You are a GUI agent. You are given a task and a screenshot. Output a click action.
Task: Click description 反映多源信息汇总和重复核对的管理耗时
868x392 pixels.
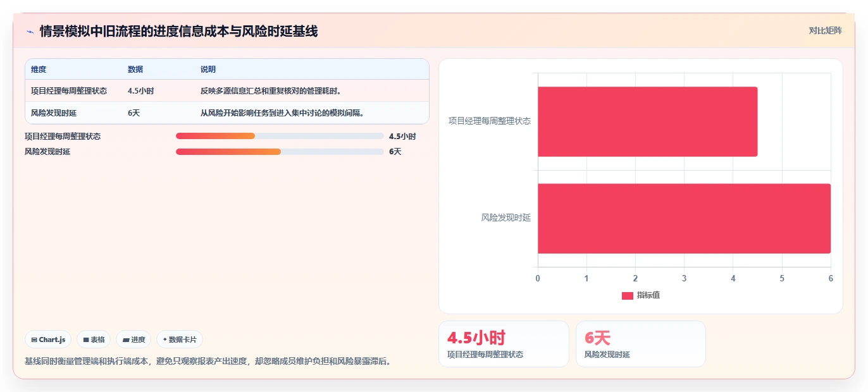click(271, 91)
